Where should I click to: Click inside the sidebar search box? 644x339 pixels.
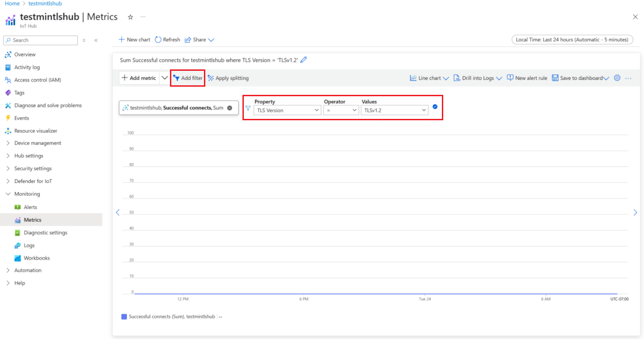tap(40, 40)
